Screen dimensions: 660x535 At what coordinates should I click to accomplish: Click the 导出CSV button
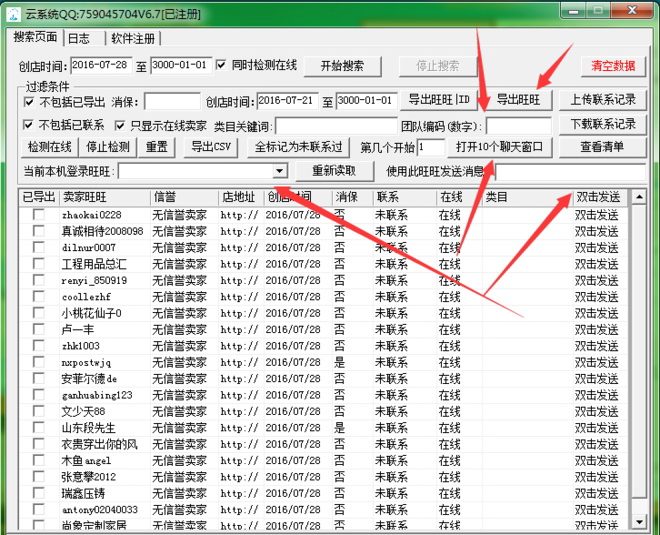coord(211,147)
